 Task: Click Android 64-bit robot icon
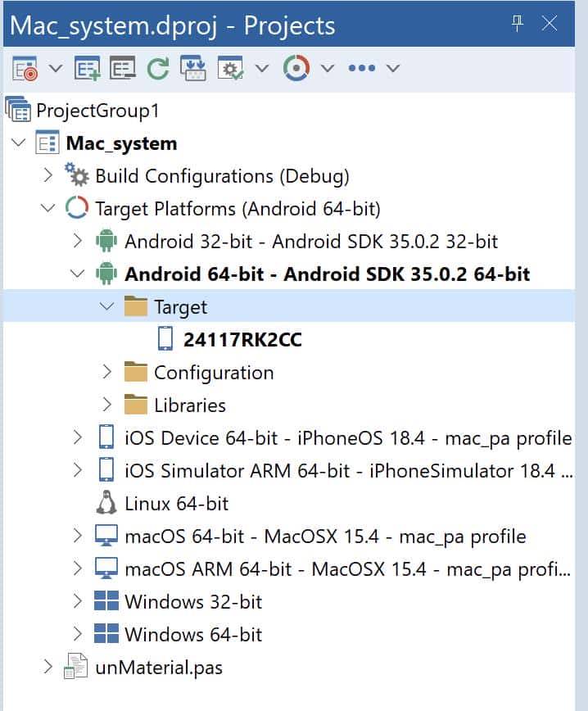(106, 274)
